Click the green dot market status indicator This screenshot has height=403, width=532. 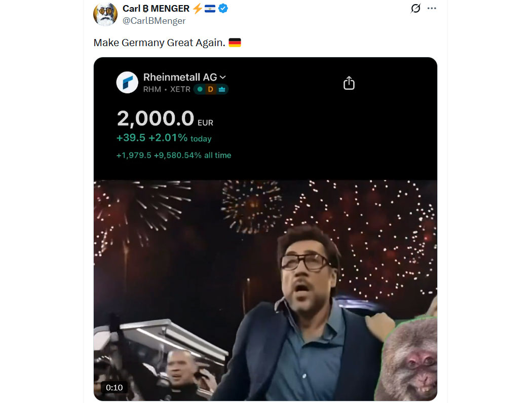[200, 89]
